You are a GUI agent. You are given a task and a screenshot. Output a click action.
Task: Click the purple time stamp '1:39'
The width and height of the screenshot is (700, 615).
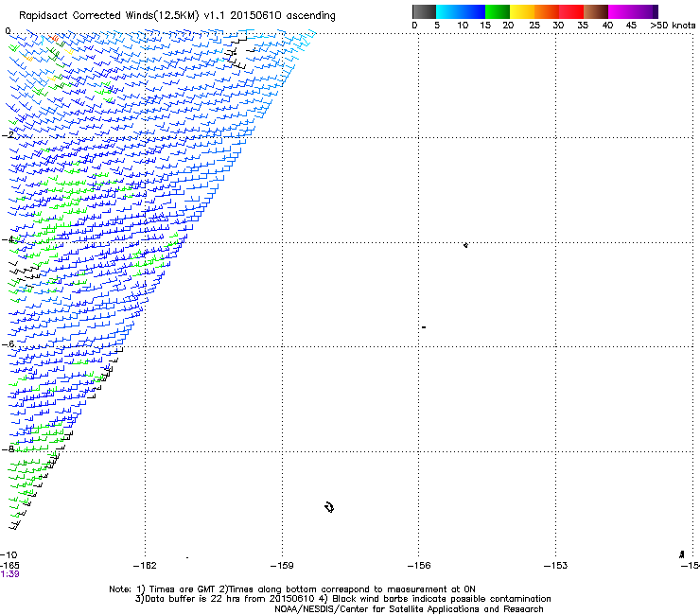click(x=9, y=574)
